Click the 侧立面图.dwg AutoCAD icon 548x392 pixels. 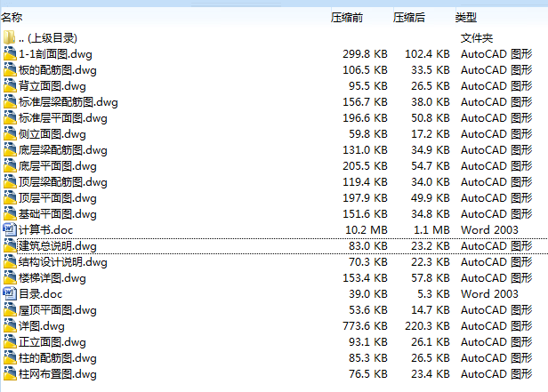pos(10,133)
